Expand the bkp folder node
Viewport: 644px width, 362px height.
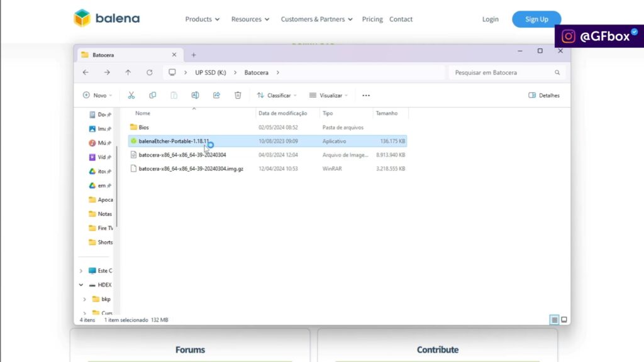coord(85,299)
